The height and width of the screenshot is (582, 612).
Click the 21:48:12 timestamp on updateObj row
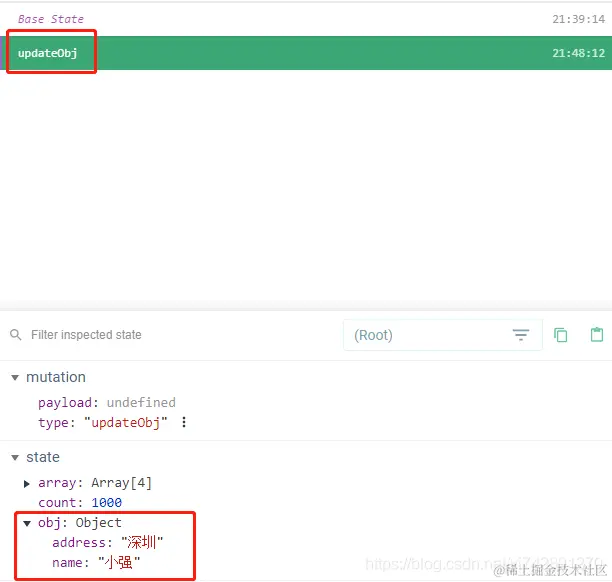(x=578, y=53)
